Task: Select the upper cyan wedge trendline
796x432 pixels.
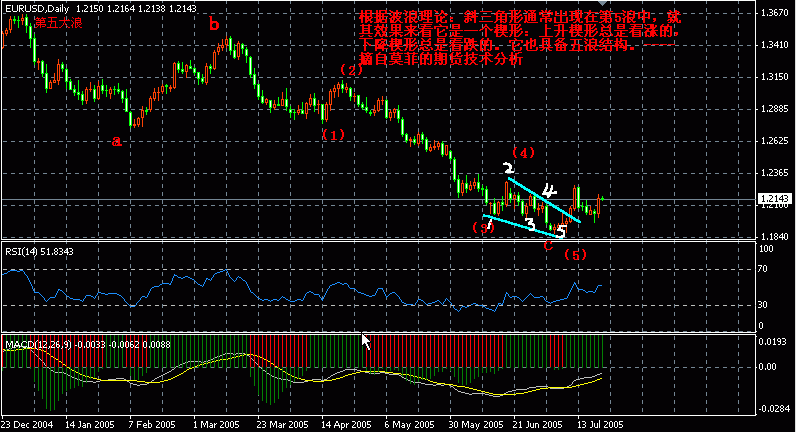Action: click(544, 200)
